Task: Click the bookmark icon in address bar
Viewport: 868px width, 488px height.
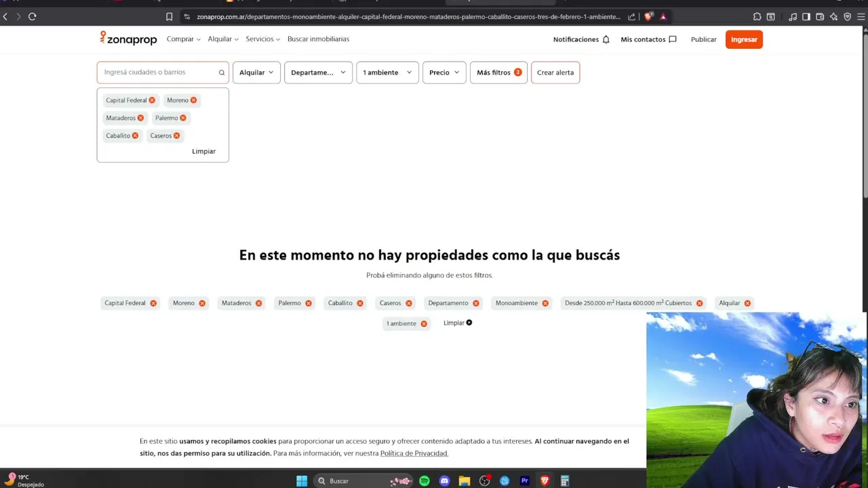Action: (170, 16)
